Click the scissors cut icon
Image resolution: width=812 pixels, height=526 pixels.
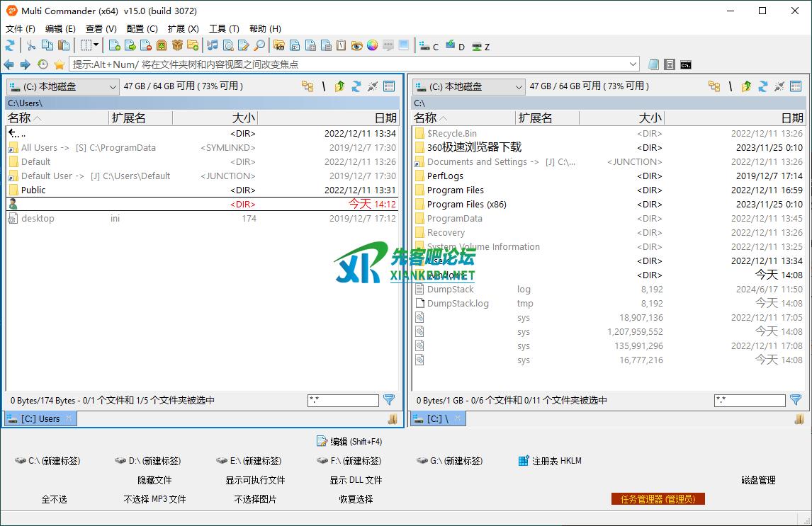point(30,45)
